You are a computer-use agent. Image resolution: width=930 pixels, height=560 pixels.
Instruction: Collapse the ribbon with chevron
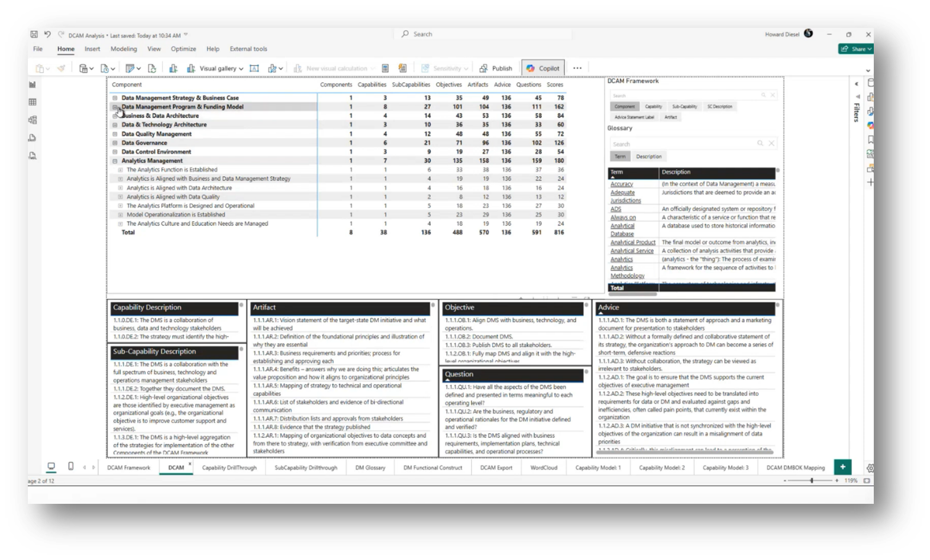868,71
